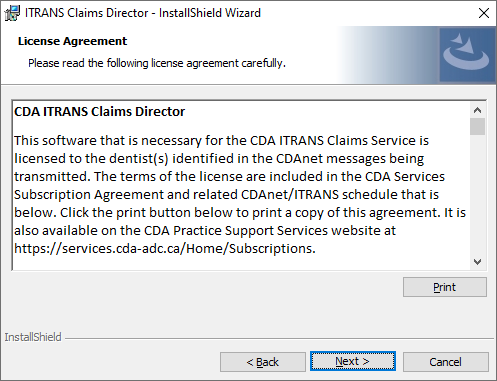This screenshot has width=497, height=381.
Task: Click the license text scroll down arrow
Action: point(477,262)
